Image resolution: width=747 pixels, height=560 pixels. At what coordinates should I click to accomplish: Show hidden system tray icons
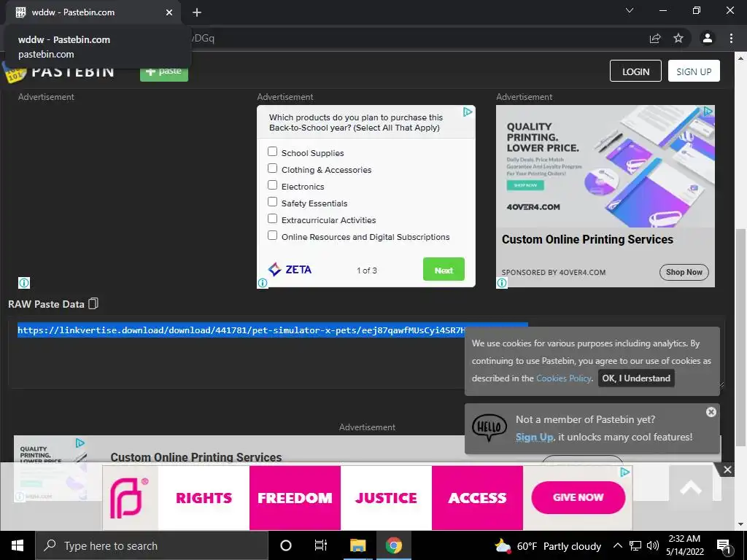tap(617, 545)
